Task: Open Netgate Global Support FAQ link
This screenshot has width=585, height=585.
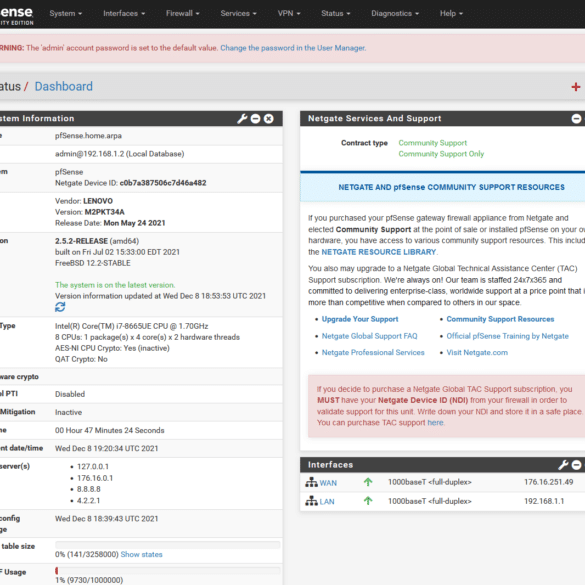Action: pos(369,336)
